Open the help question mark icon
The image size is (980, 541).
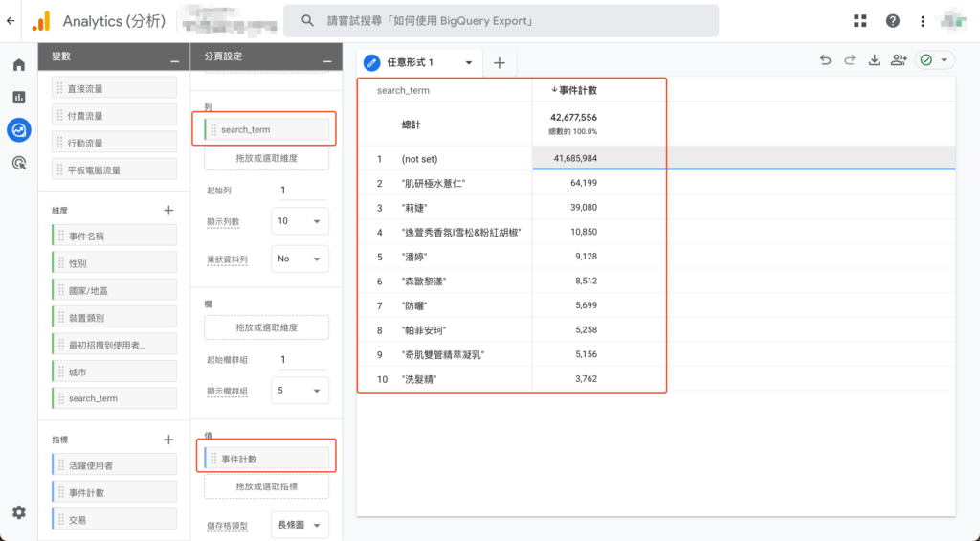pyautogui.click(x=893, y=21)
